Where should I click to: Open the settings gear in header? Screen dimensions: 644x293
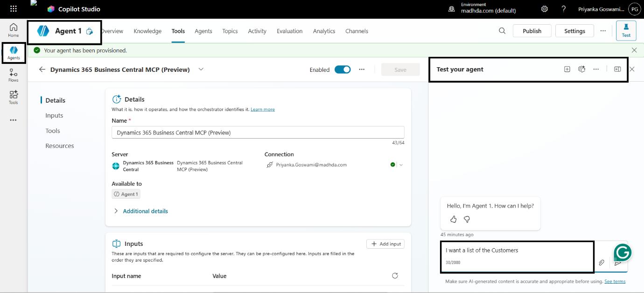[x=544, y=9]
